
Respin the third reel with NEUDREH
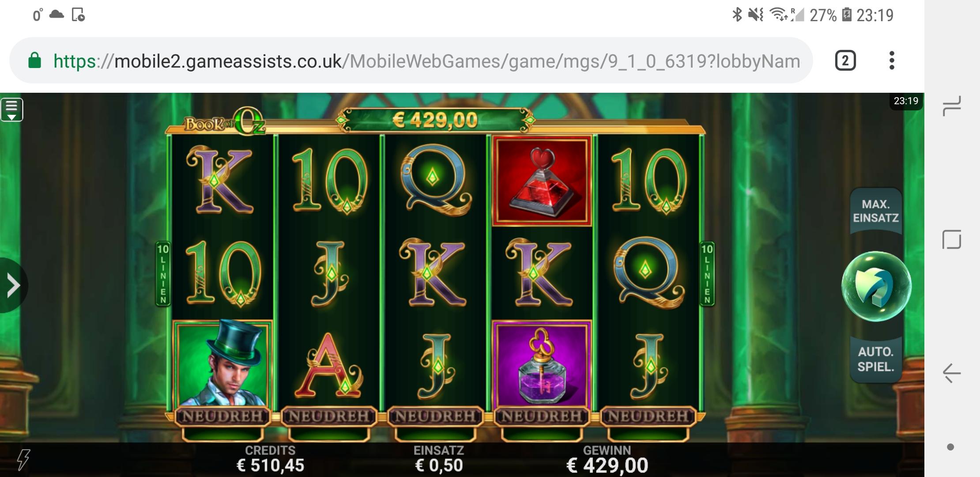pyautogui.click(x=435, y=416)
